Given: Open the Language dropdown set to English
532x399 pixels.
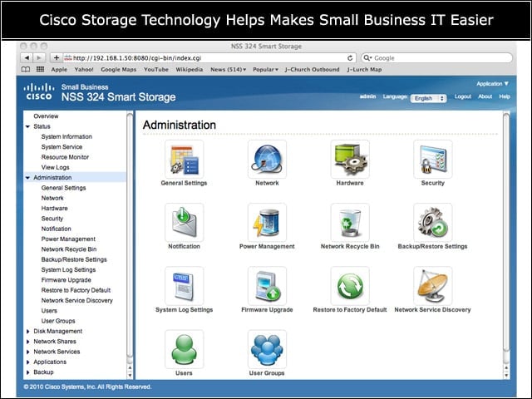Looking at the screenshot, I should [x=429, y=98].
